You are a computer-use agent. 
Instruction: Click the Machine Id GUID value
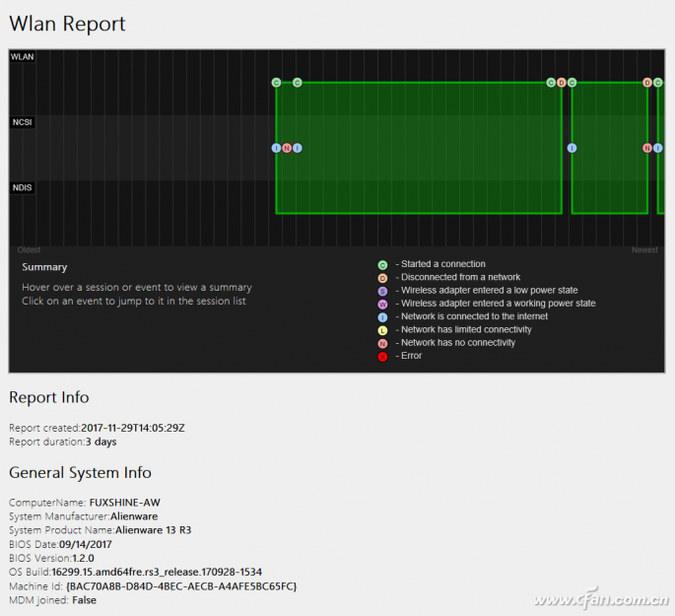[x=181, y=586]
